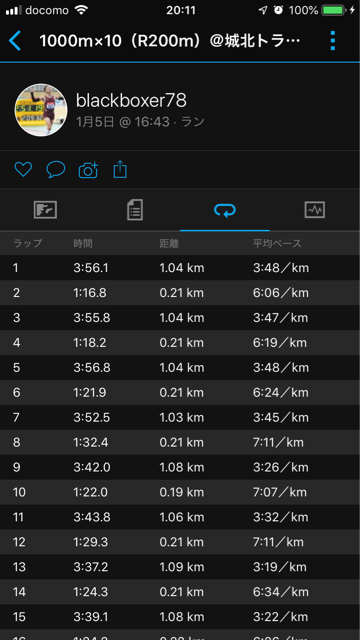Tap the blue back arrow

click(15, 41)
